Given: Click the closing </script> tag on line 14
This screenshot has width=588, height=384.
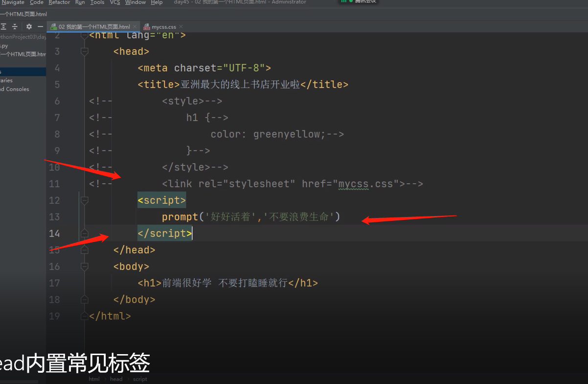Looking at the screenshot, I should pyautogui.click(x=165, y=233).
